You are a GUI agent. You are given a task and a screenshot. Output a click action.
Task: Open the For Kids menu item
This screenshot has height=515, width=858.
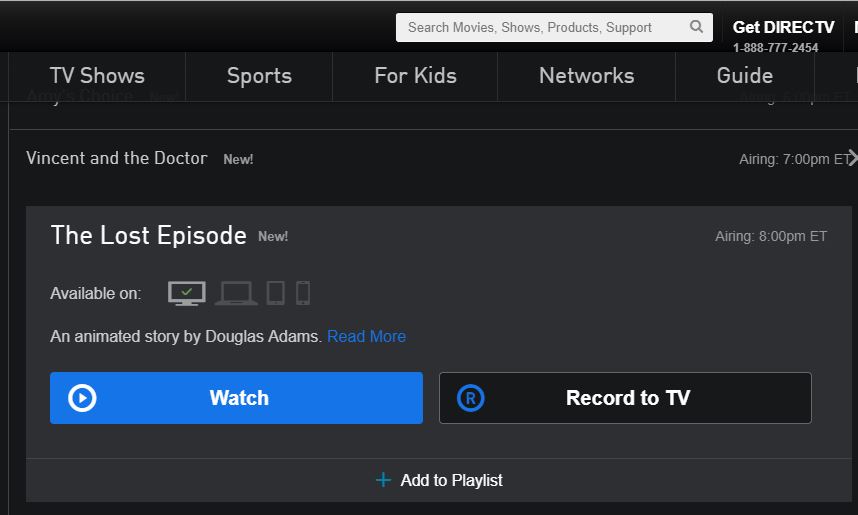pyautogui.click(x=415, y=76)
